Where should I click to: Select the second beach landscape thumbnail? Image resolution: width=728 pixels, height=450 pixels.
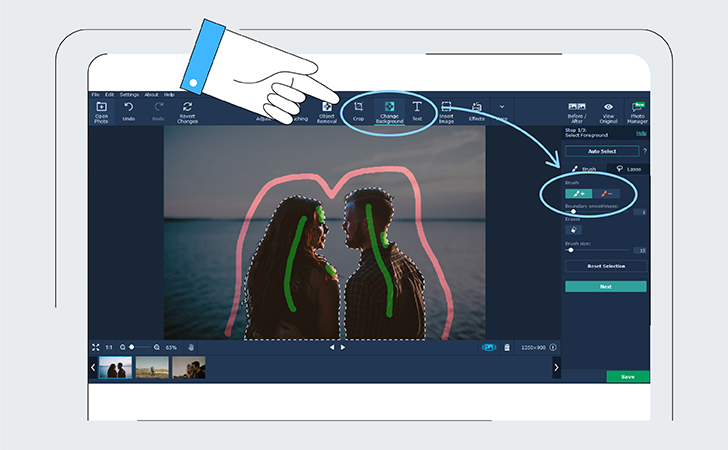click(x=152, y=367)
